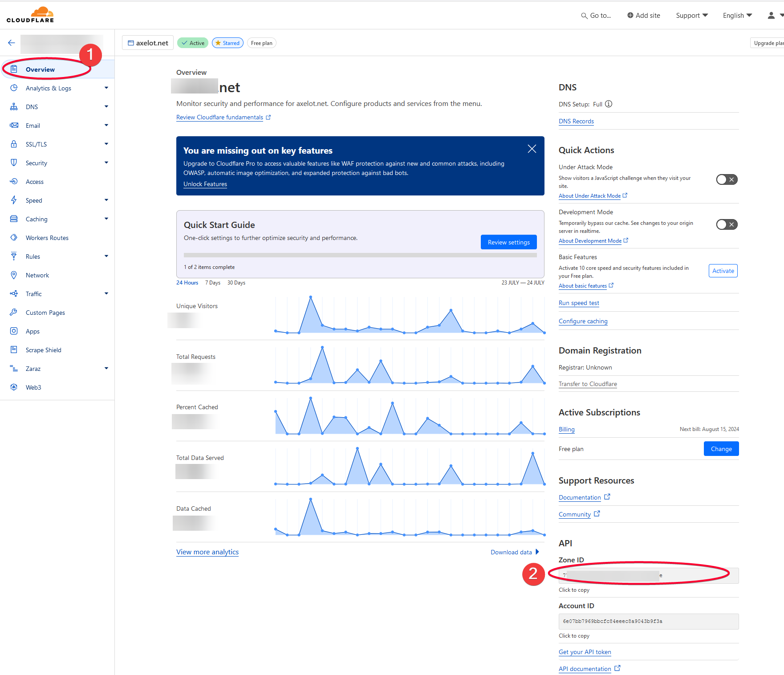Toggle Under Attack Mode switch
The height and width of the screenshot is (675, 784).
[727, 179]
